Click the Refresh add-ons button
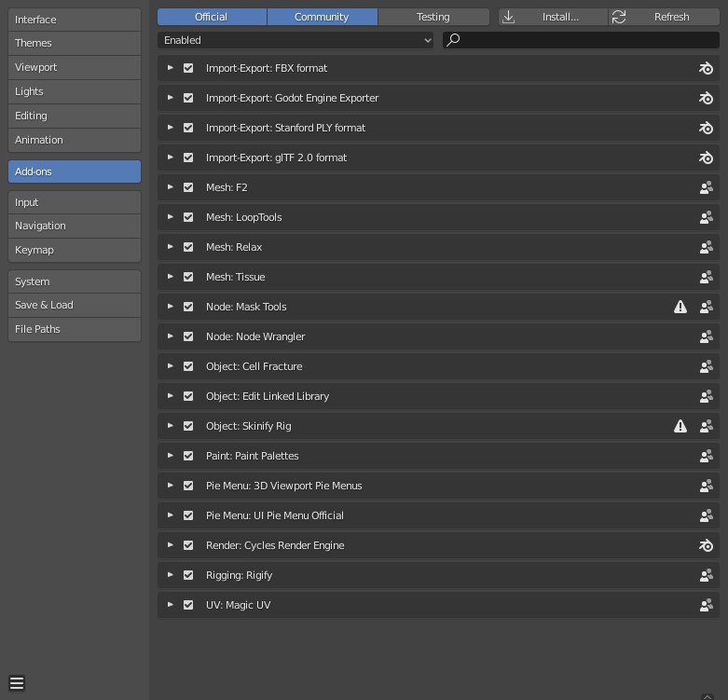The image size is (728, 700). (664, 17)
